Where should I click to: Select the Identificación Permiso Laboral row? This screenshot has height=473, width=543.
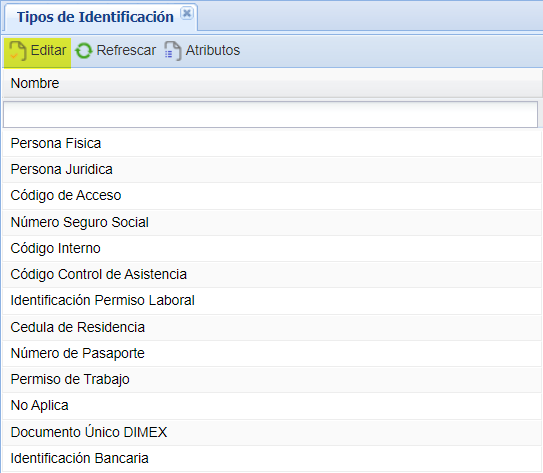[272, 301]
